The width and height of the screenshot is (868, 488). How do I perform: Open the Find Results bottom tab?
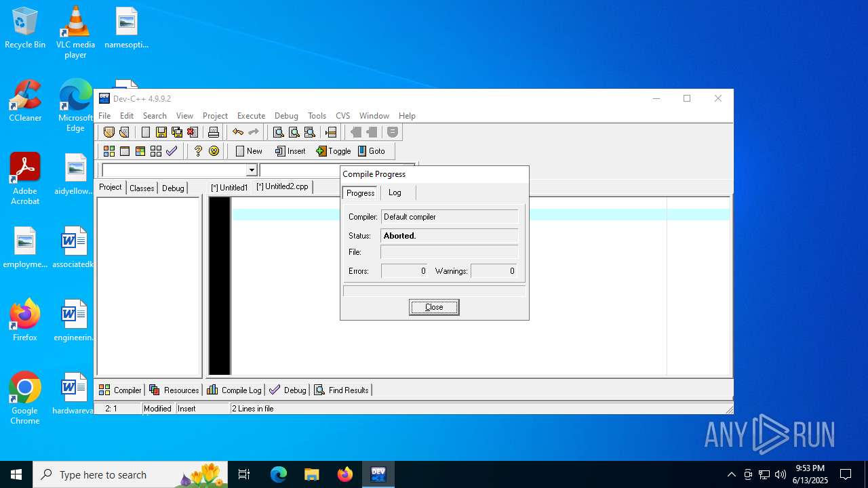point(342,390)
